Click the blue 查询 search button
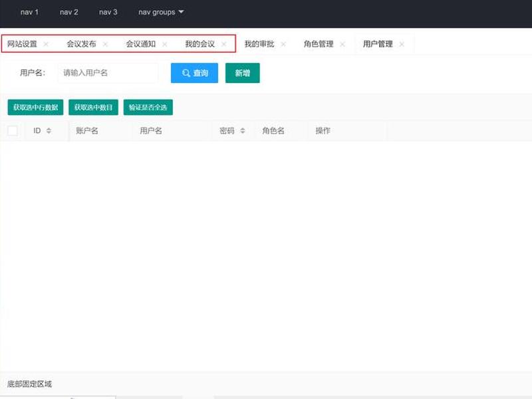Viewport: 532px width, 399px height. click(194, 73)
